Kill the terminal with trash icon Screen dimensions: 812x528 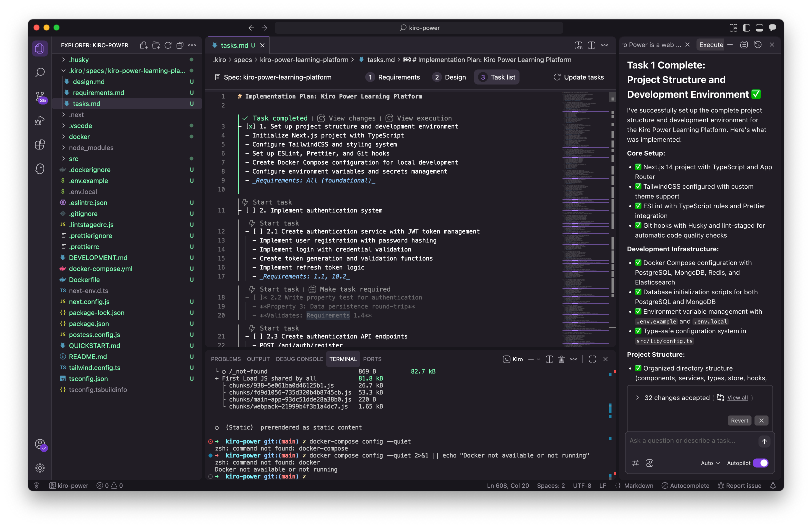click(561, 359)
